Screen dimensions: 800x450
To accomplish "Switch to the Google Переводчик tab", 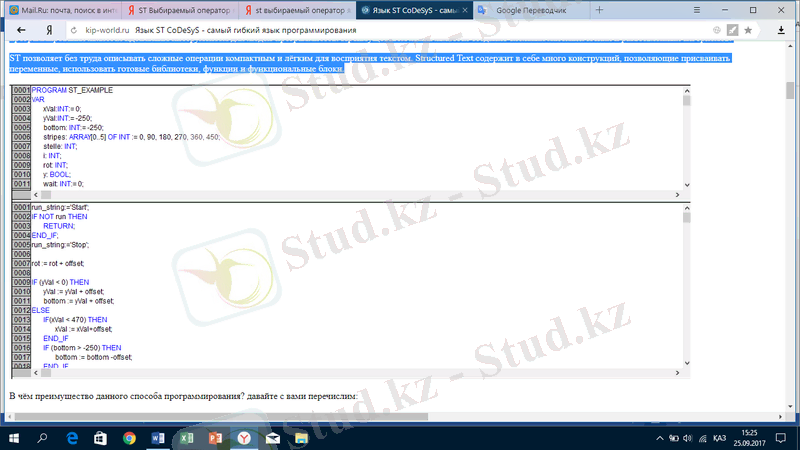I will click(531, 10).
